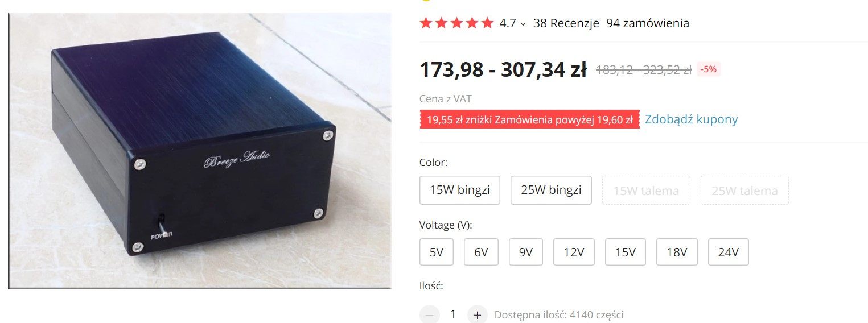
Task: Open the 38 Recenzje reviews link
Action: [566, 23]
